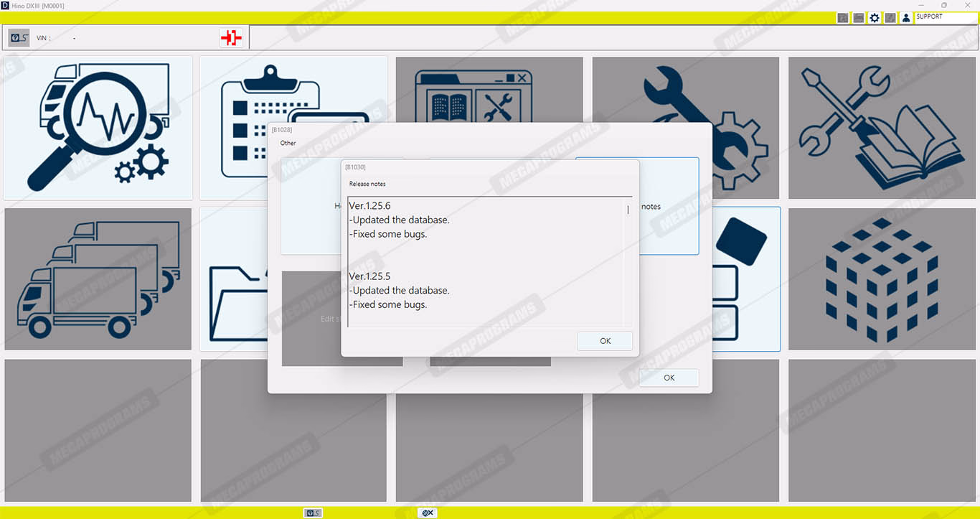
Task: Click the release notes scrollbar thumb
Action: (628, 210)
